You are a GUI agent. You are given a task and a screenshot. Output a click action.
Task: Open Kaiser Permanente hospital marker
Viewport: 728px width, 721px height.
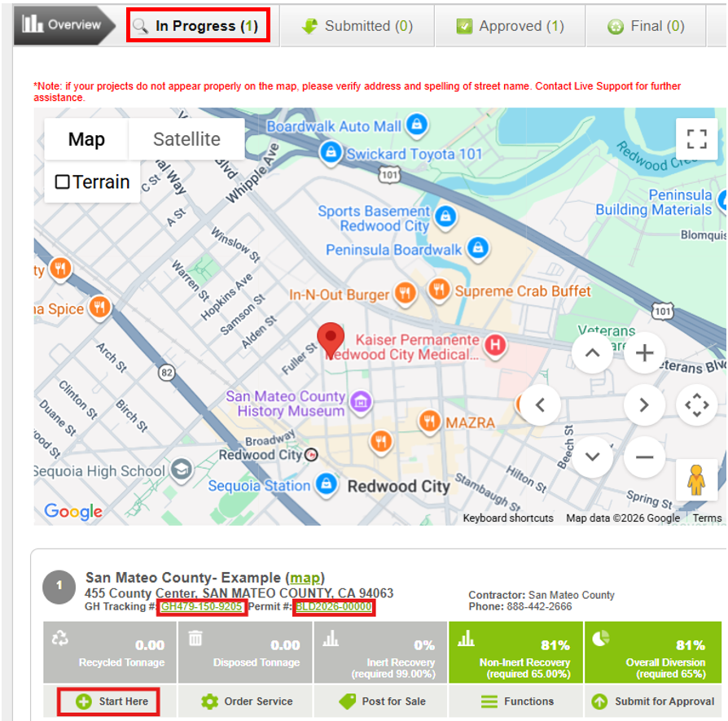click(494, 346)
